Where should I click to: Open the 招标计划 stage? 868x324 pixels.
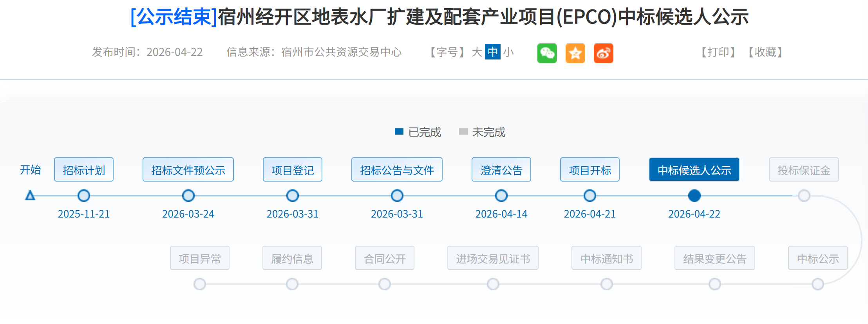84,170
